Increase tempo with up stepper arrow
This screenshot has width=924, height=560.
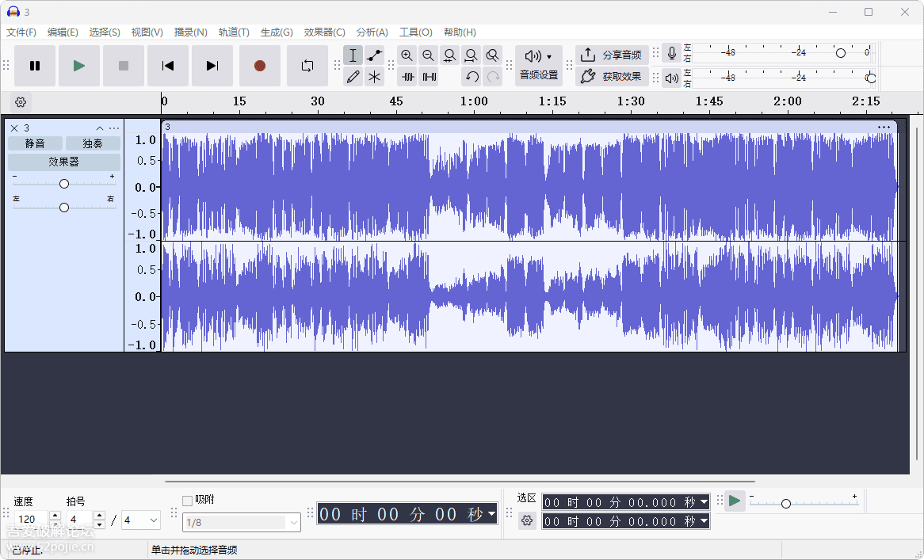(55, 515)
